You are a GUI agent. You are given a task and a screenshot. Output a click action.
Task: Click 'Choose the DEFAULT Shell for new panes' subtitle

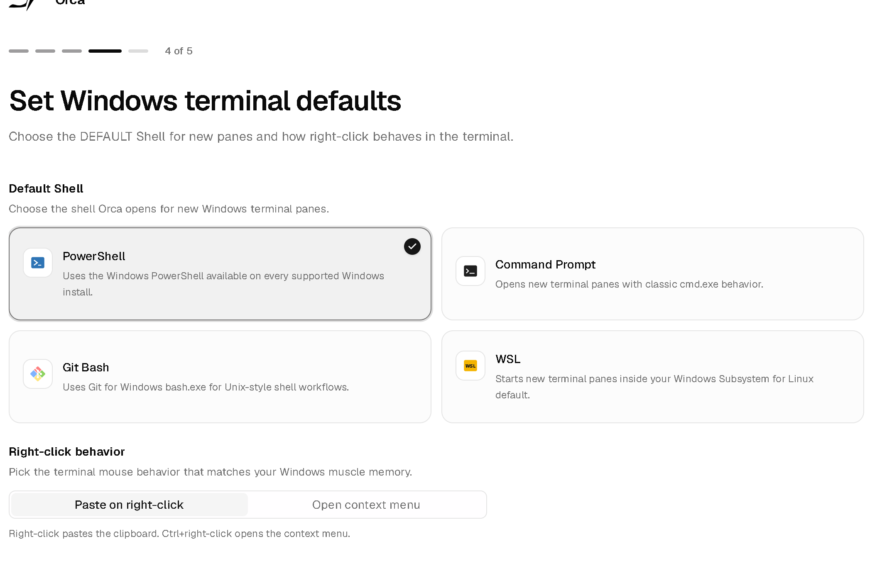(261, 137)
